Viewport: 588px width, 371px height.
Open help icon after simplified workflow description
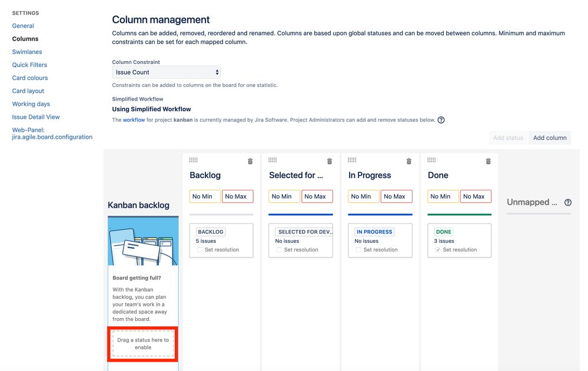pyautogui.click(x=441, y=120)
